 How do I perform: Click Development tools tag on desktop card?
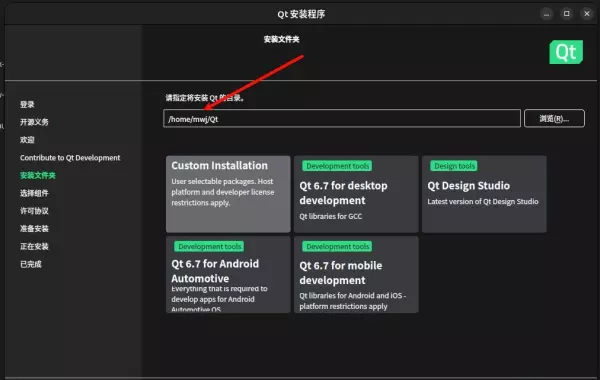coord(337,166)
